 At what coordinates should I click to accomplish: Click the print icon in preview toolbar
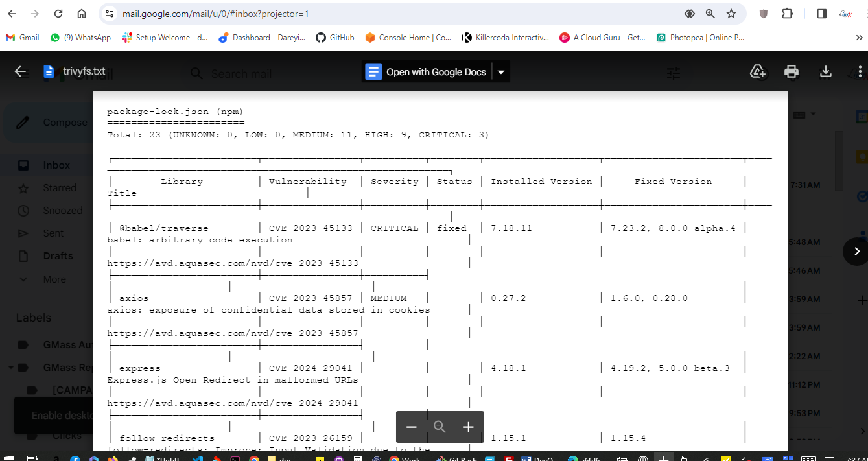pyautogui.click(x=792, y=71)
